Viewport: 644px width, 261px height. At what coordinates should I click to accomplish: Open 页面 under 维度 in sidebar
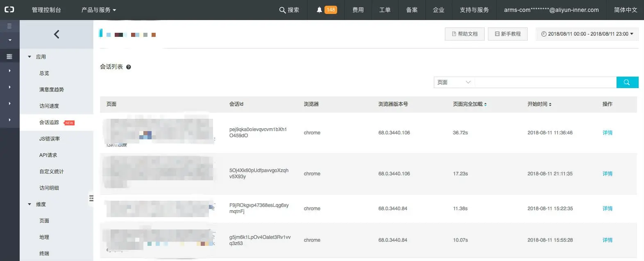(44, 221)
